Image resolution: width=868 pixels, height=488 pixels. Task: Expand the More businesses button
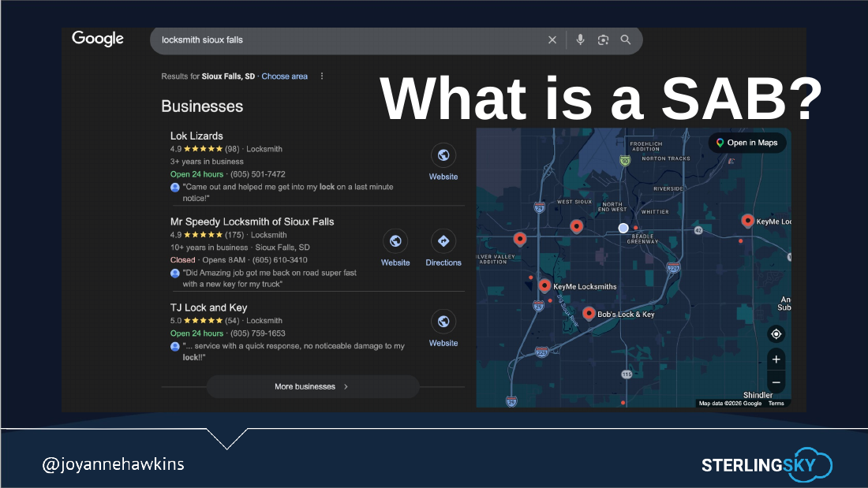(x=312, y=387)
